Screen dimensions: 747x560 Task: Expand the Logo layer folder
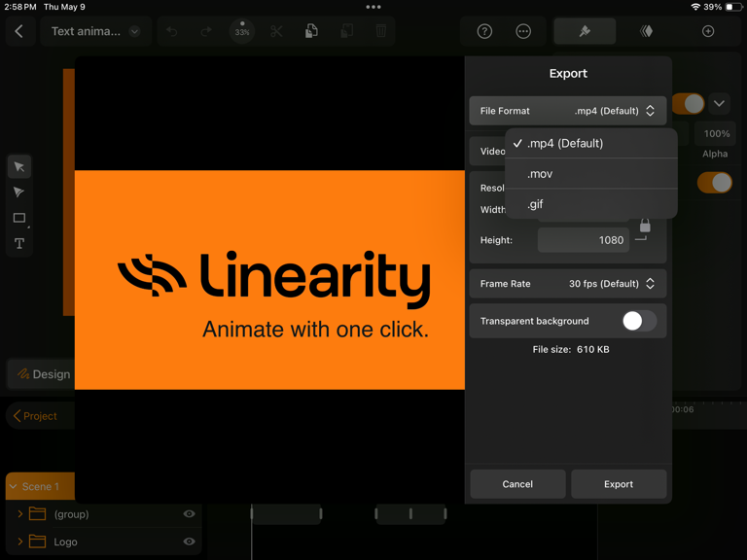(x=20, y=542)
